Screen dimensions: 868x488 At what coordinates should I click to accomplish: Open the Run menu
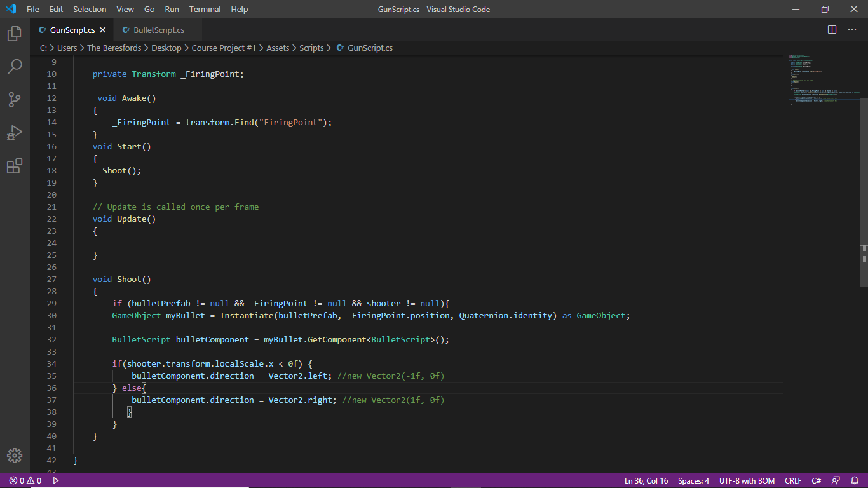(172, 9)
